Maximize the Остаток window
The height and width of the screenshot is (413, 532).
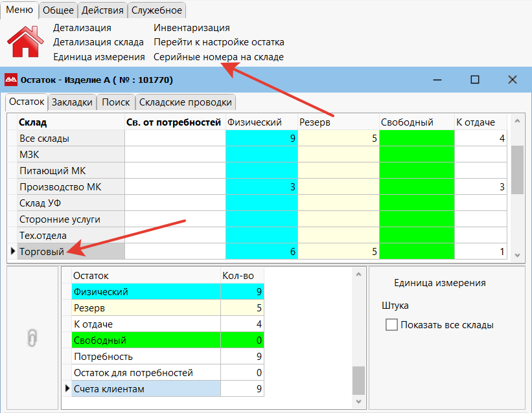(x=475, y=80)
